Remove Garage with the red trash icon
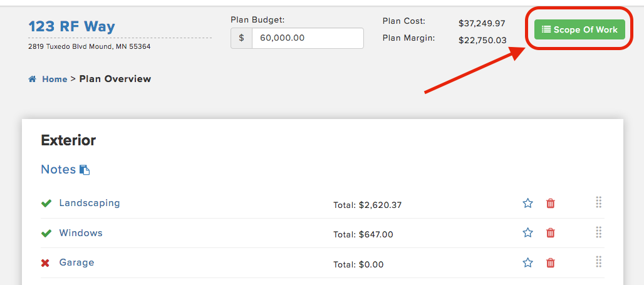Screen dimensions: 644x285 click(x=551, y=262)
